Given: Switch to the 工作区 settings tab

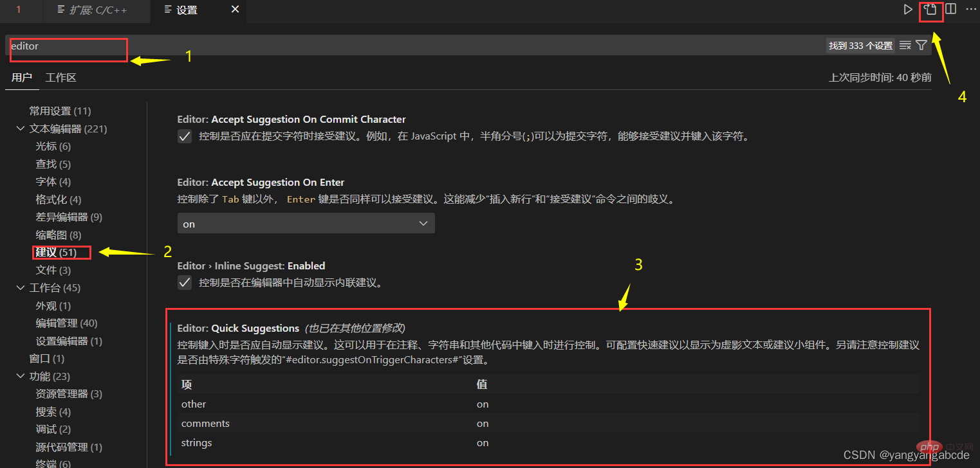Looking at the screenshot, I should 60,77.
